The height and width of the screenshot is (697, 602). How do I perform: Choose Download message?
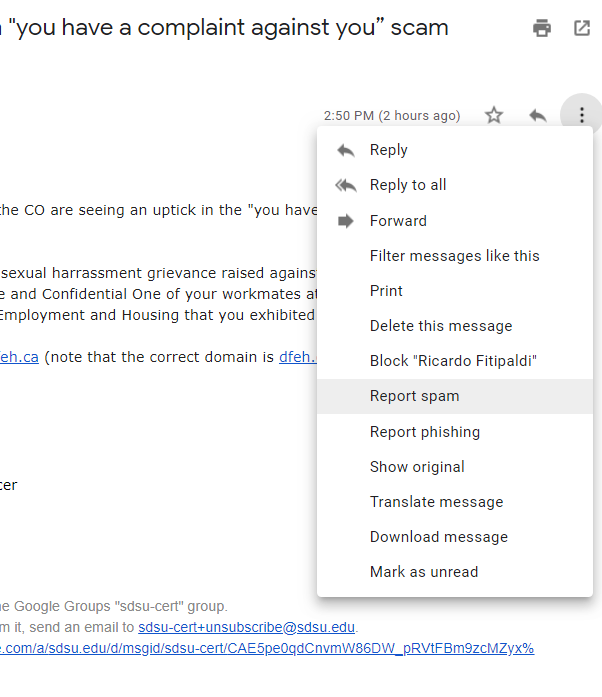(x=438, y=537)
